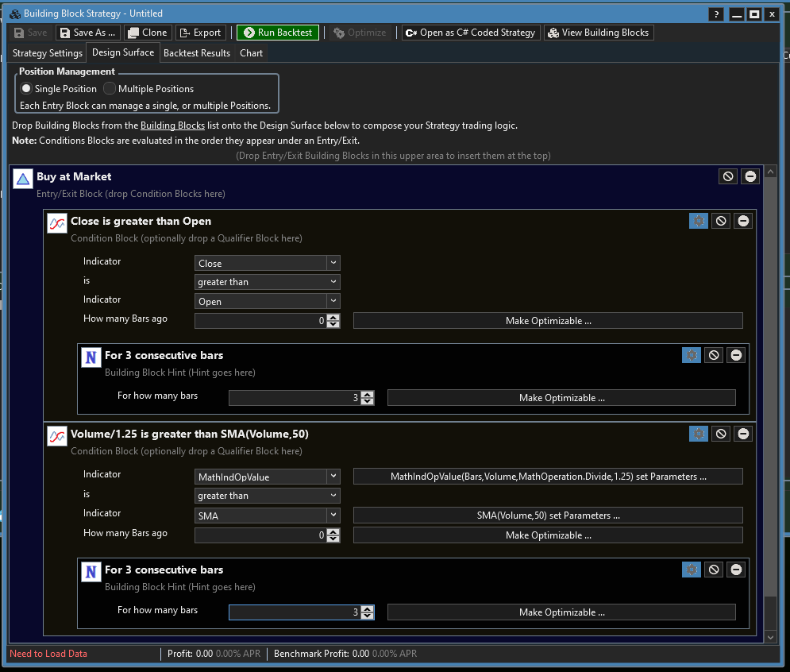Click the blue triangle Buy at Market icon
This screenshot has height=672, width=790.
23,180
